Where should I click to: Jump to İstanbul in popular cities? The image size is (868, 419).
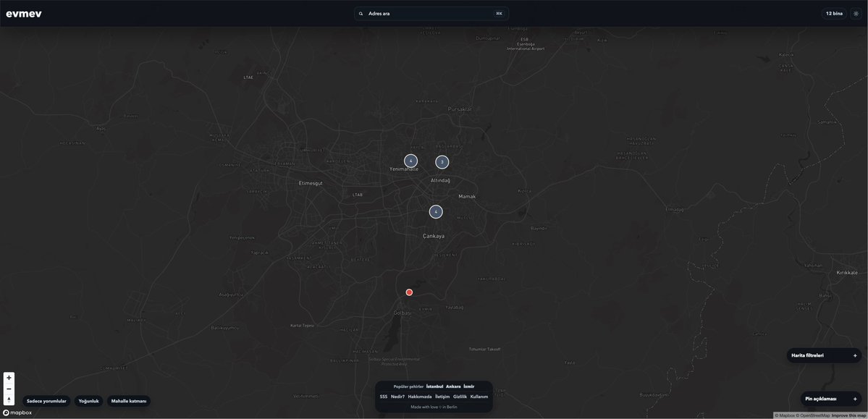[434, 386]
